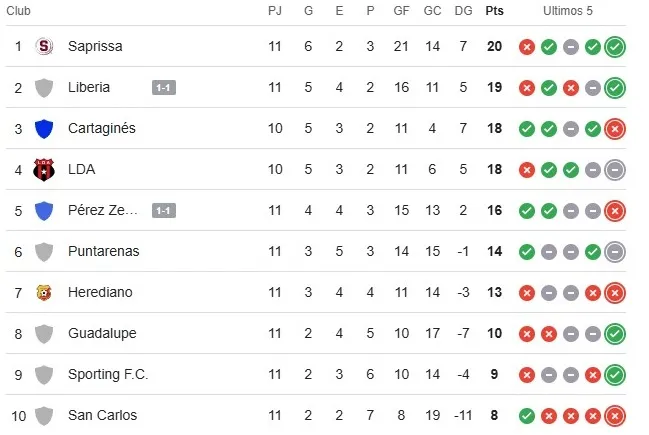
Task: Select the San Carlos team row name
Action: pyautogui.click(x=102, y=416)
